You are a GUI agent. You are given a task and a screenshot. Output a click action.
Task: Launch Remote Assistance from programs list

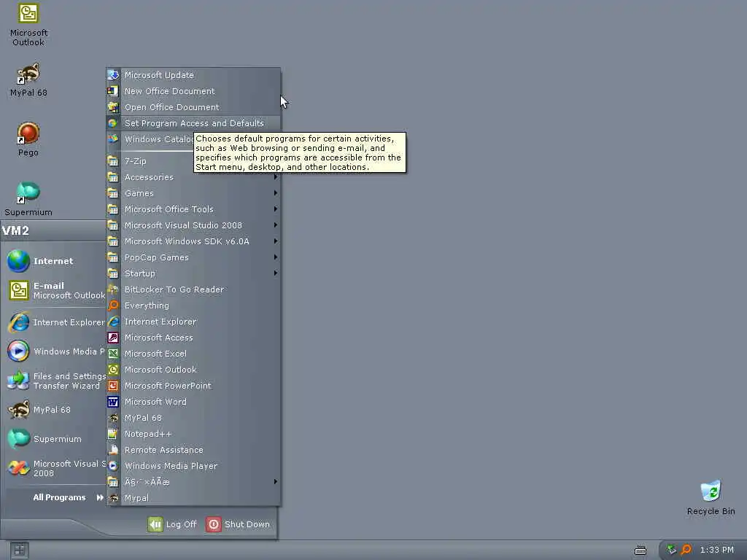click(193, 450)
